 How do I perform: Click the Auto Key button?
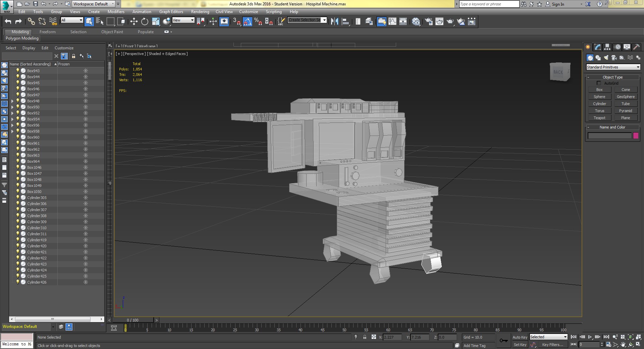[520, 337]
